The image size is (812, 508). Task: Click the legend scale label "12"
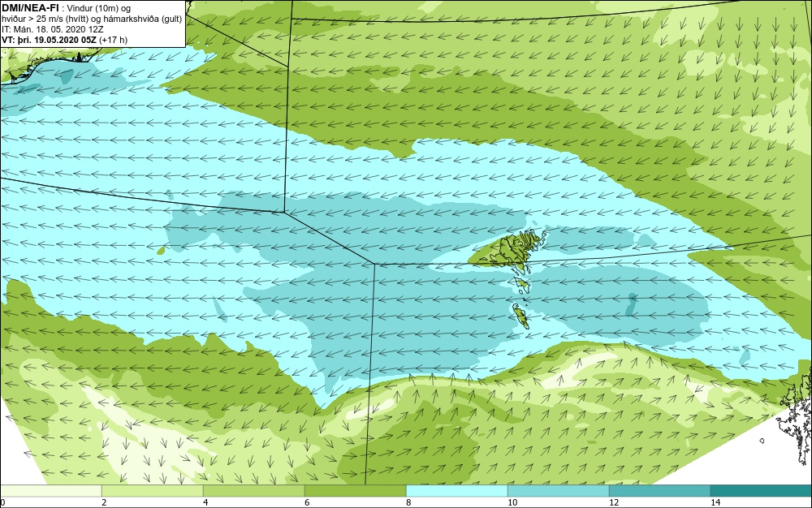pyautogui.click(x=614, y=502)
